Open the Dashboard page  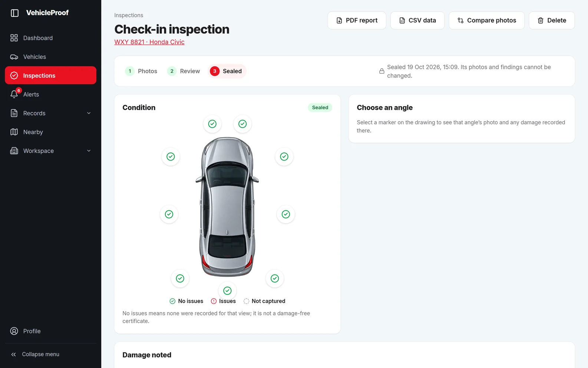pos(50,38)
